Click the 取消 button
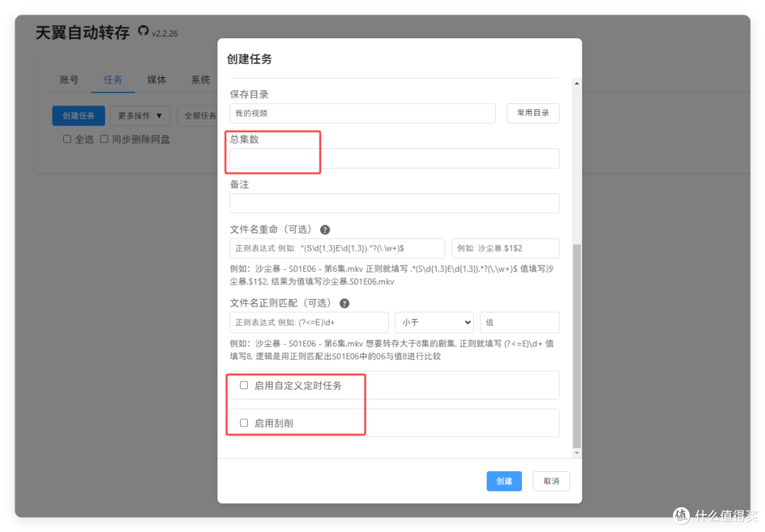Image resolution: width=765 pixels, height=532 pixels. tap(551, 481)
